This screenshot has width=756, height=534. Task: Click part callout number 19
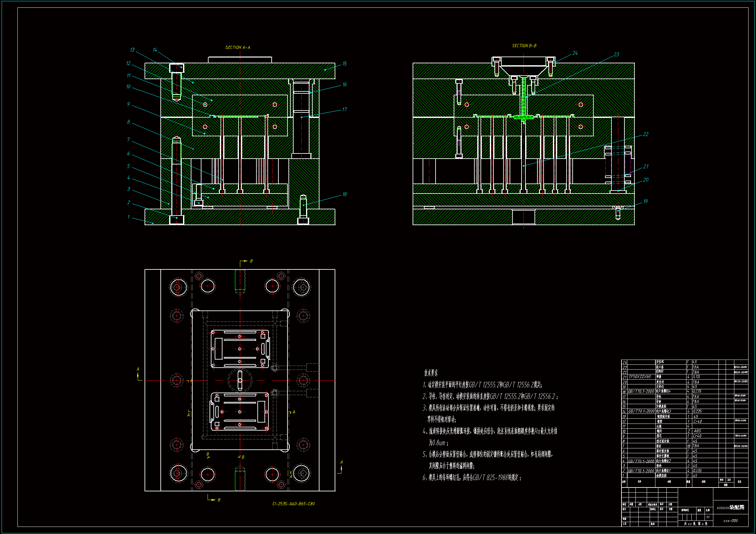point(645,201)
